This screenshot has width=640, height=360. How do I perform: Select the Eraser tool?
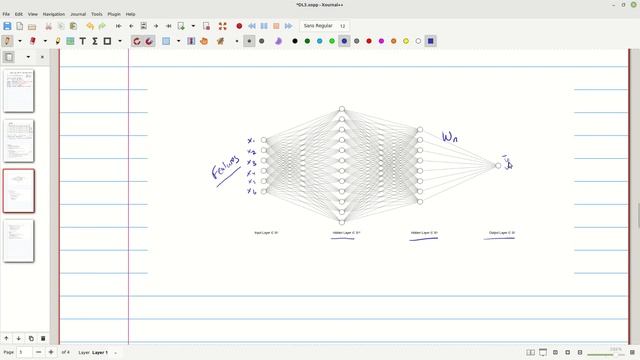(33, 41)
